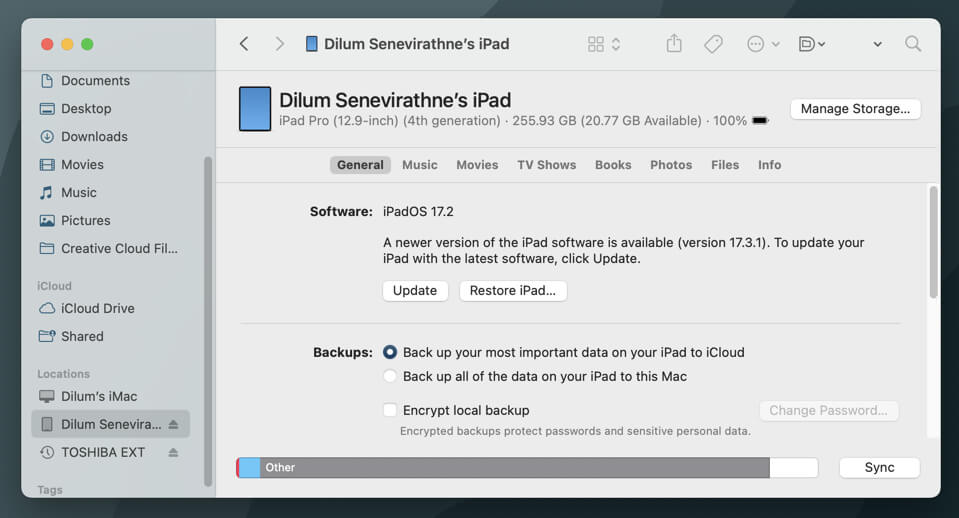Image resolution: width=959 pixels, height=518 pixels.
Task: Click Update to install iPadOS 17.3.1
Action: (415, 290)
